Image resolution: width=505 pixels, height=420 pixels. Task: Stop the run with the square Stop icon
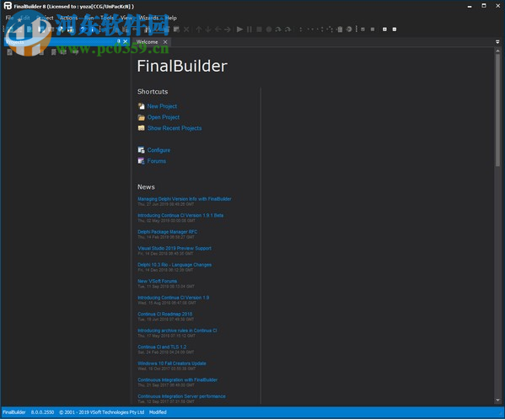coord(259,30)
